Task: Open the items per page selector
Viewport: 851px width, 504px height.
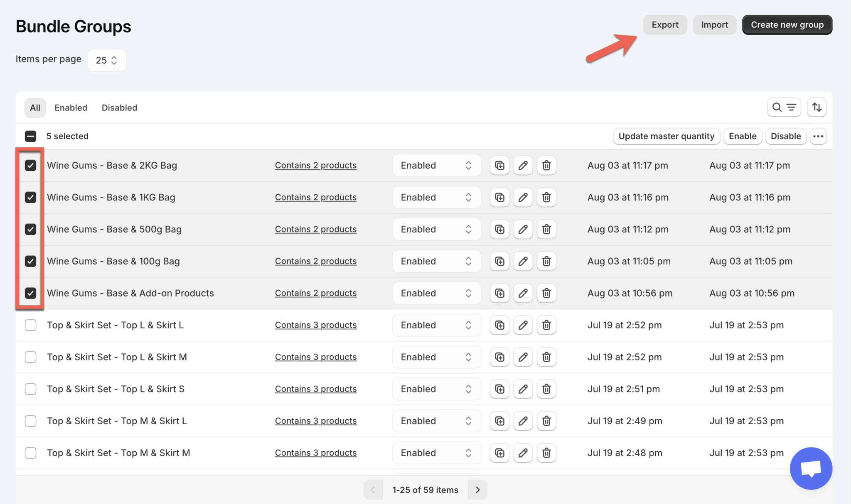Action: (x=106, y=60)
